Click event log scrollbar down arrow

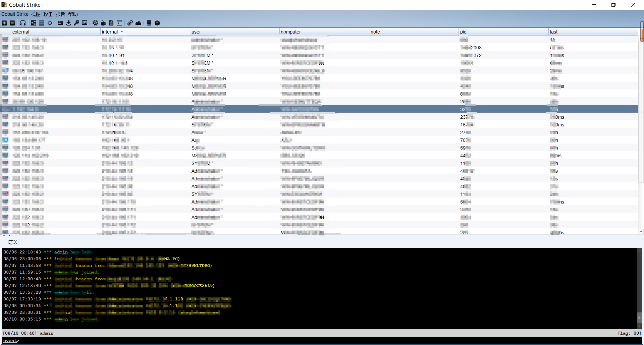click(x=640, y=326)
